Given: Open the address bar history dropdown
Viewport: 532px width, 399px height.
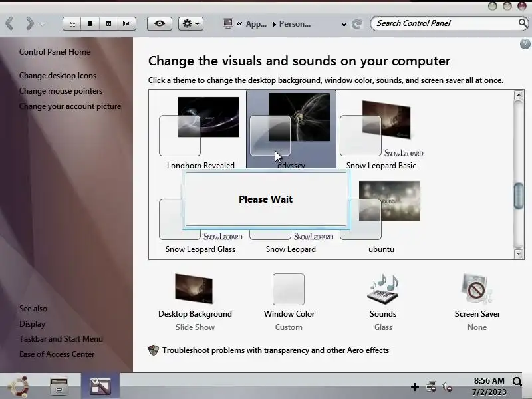Looking at the screenshot, I should tap(344, 25).
